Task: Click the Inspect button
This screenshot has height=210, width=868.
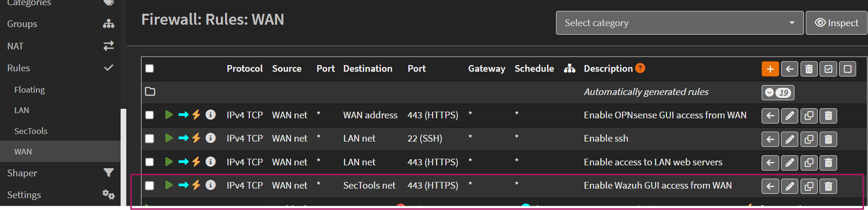Action: 836,23
